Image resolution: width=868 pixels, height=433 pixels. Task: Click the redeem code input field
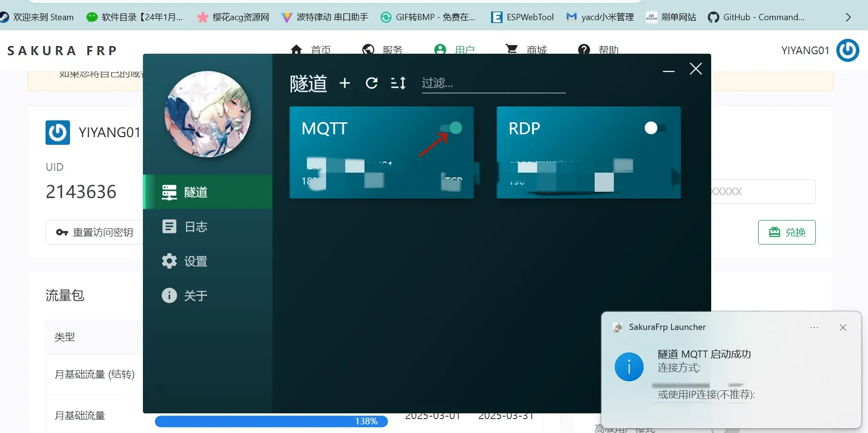point(763,191)
